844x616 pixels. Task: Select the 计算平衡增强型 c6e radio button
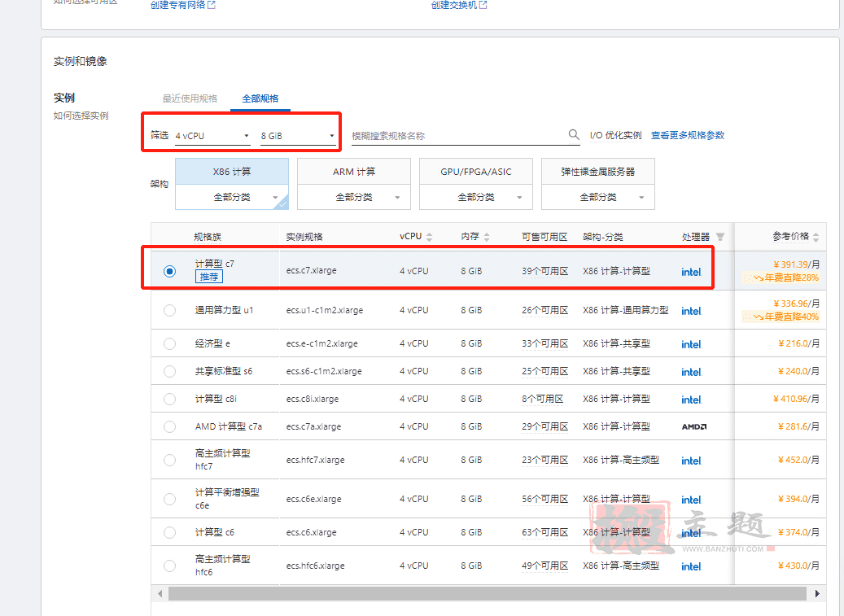coord(169,500)
